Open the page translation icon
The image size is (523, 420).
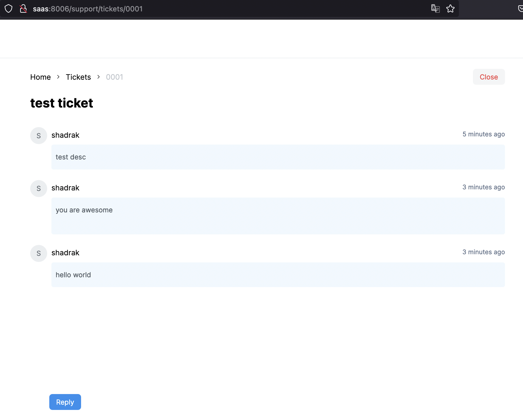(435, 8)
